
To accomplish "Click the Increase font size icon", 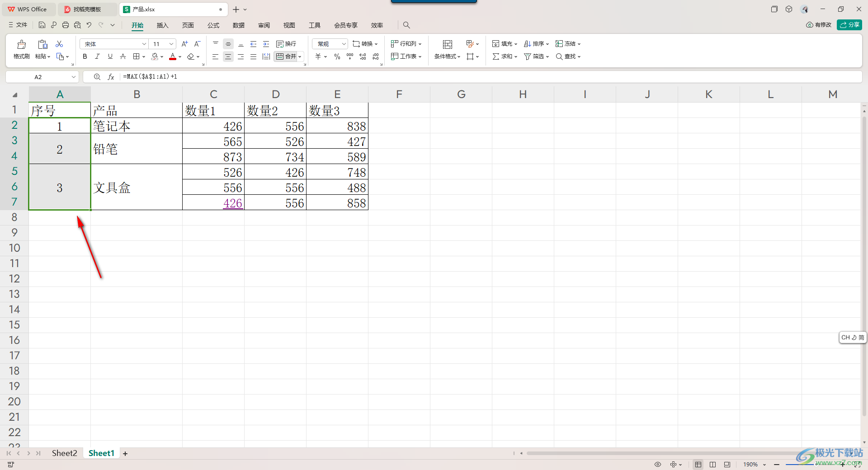I will pos(184,44).
